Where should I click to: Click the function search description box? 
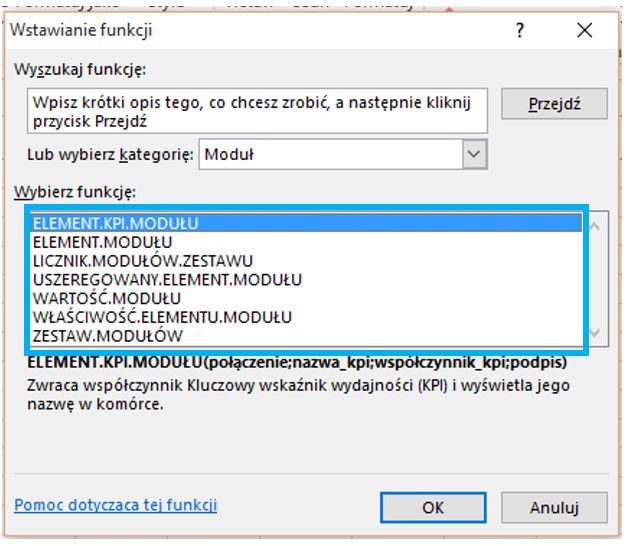pyautogui.click(x=258, y=111)
